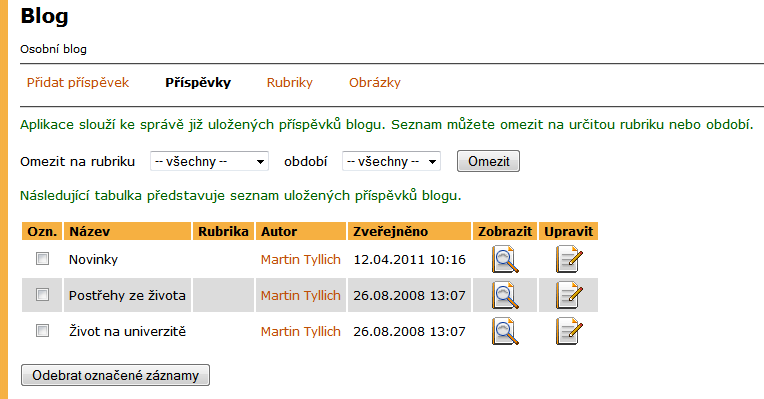Click the Blog page heading

tap(44, 16)
